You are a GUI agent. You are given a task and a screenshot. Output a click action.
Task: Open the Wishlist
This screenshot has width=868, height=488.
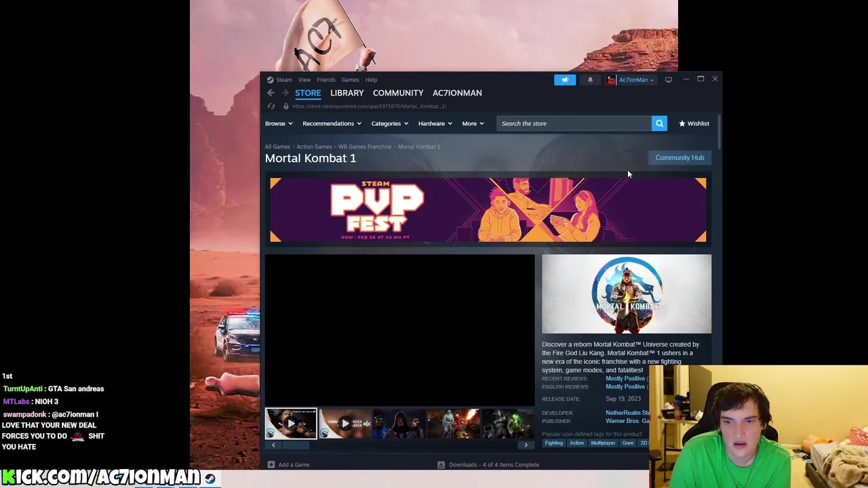point(694,123)
